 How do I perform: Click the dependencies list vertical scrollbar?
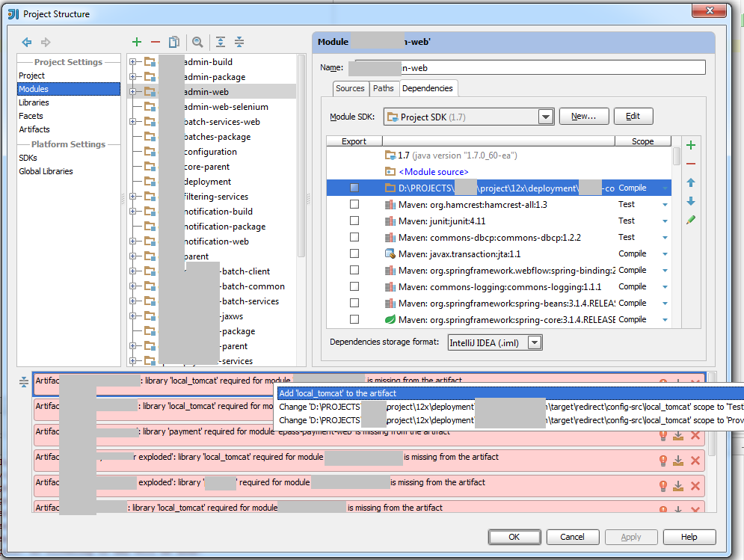pos(677,156)
